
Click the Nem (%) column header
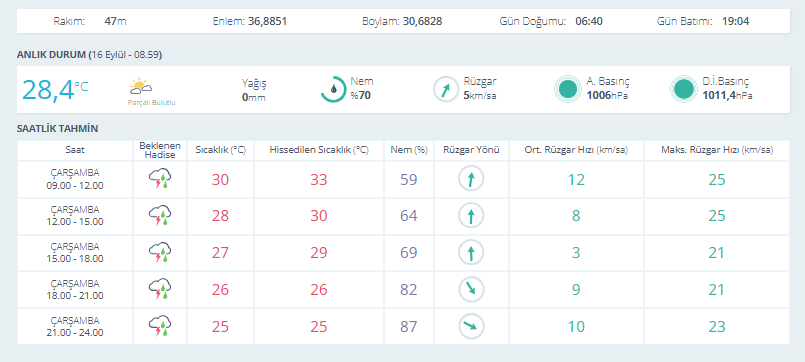409,150
